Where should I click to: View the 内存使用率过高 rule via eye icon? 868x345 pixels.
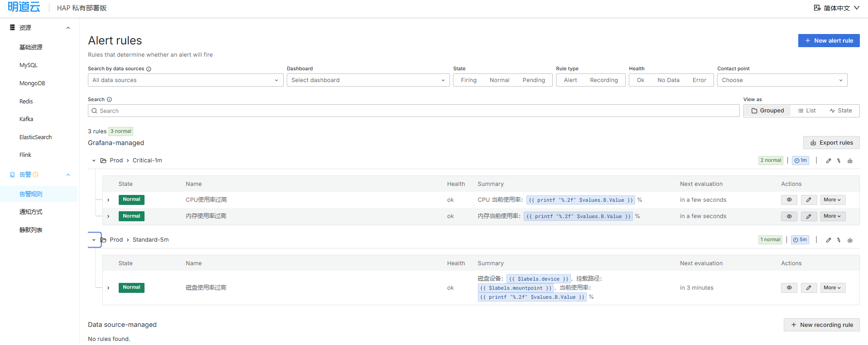pos(789,216)
